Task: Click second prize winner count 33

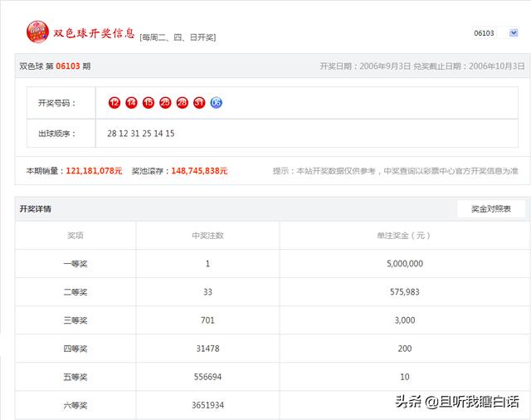Action: coord(207,292)
